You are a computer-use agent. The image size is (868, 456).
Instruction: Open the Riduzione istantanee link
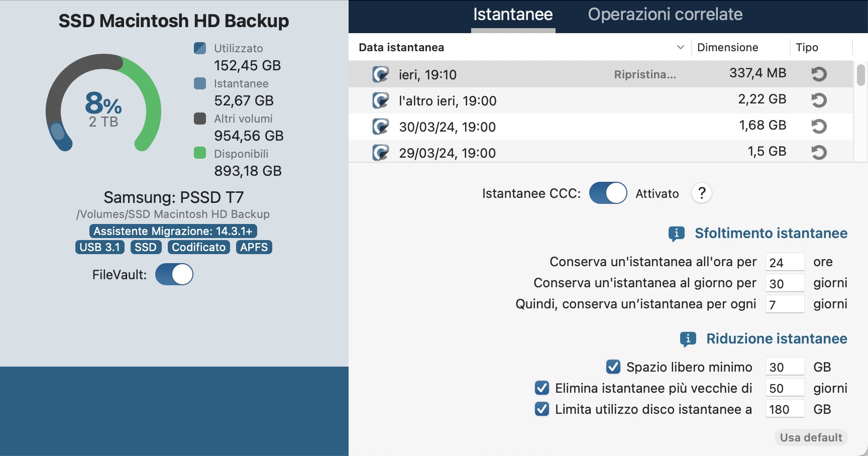[777, 338]
